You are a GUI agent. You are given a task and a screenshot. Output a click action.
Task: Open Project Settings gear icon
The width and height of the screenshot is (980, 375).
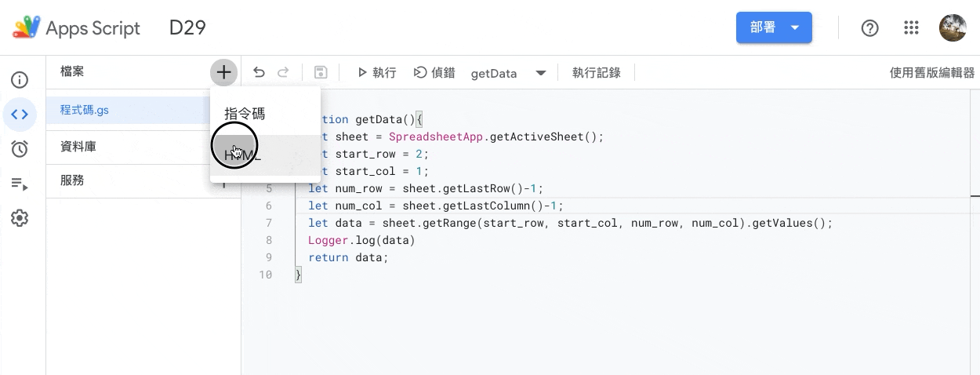tap(20, 219)
